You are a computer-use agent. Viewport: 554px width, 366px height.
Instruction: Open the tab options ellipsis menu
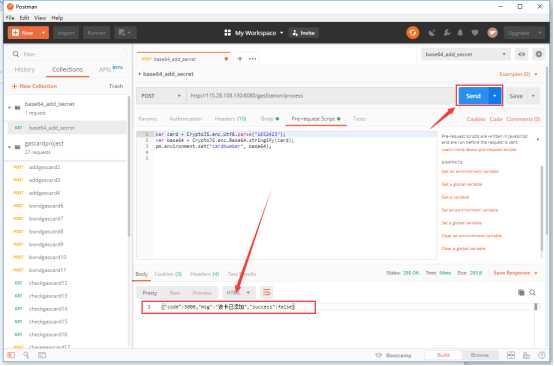pyautogui.click(x=252, y=59)
